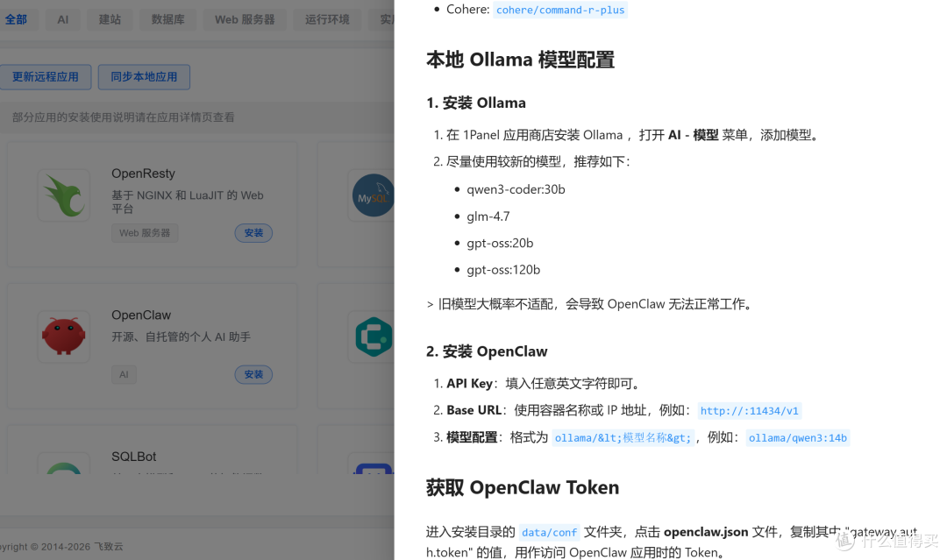Click the gpt-oss:120b list item
Screen dimensions: 947x560
click(x=503, y=270)
